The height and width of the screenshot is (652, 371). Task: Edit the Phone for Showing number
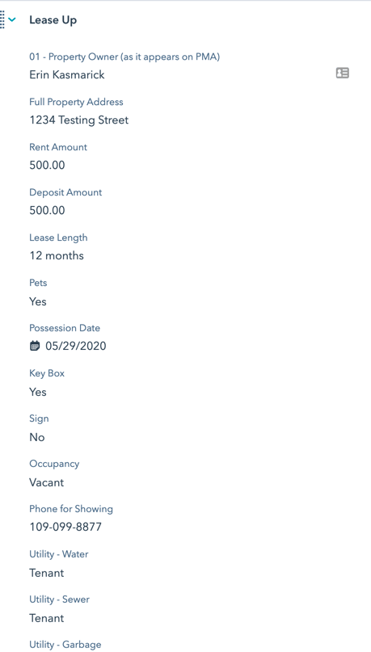coord(65,527)
